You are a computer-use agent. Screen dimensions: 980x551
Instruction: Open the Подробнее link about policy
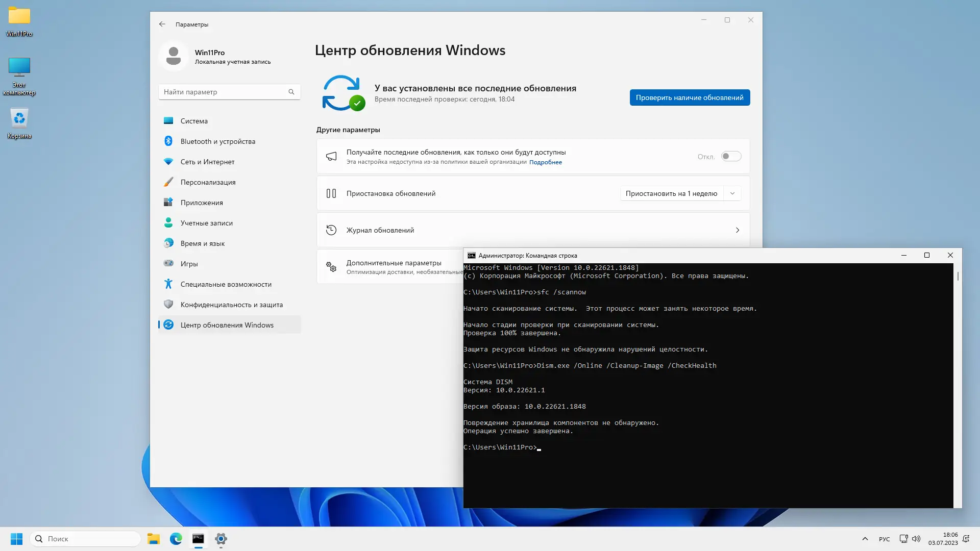pyautogui.click(x=545, y=162)
